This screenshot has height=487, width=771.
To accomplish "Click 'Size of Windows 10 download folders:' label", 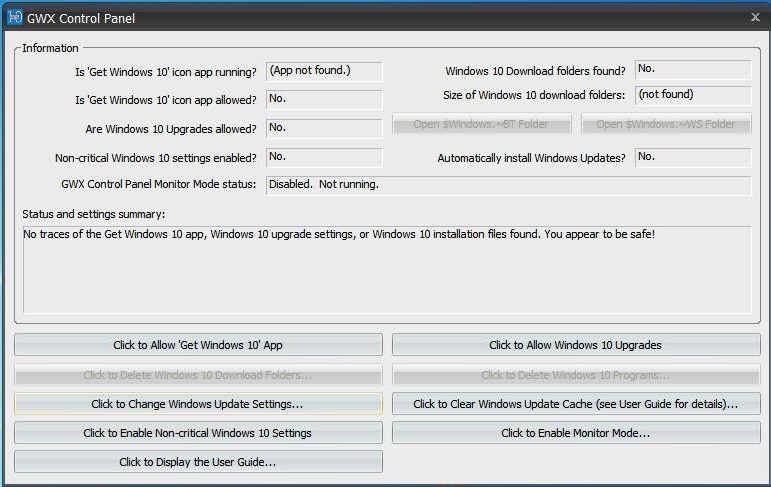I will point(534,95).
